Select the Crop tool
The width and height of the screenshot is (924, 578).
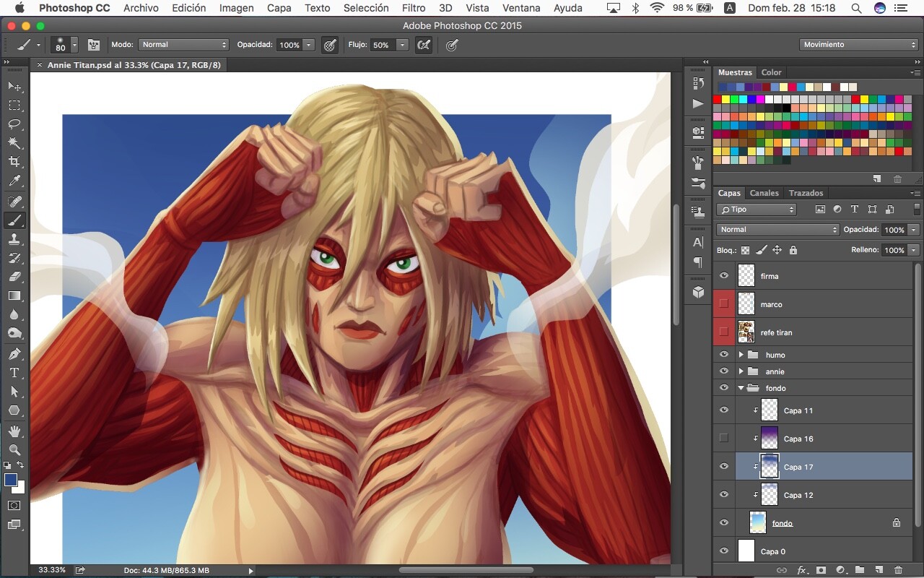(14, 162)
